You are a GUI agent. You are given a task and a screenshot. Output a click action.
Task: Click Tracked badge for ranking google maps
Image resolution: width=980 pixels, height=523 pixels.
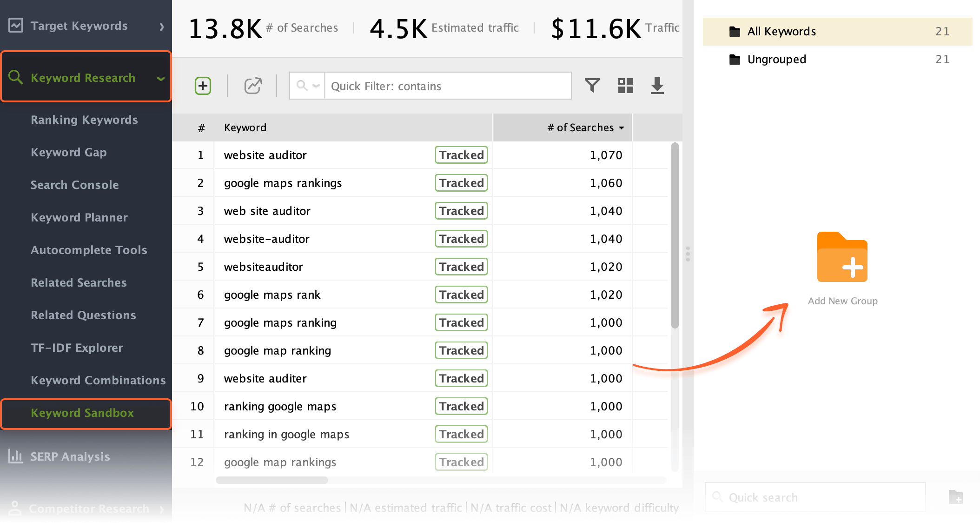461,406
